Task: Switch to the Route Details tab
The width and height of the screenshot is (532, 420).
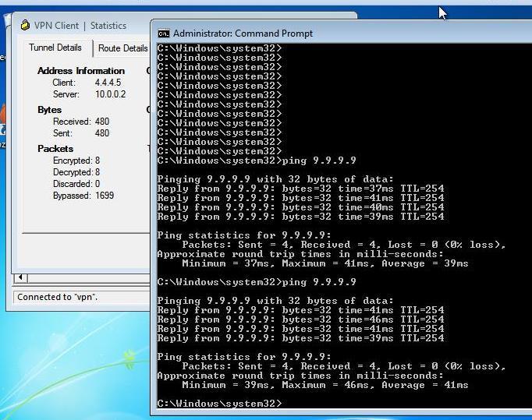Action: (x=122, y=48)
